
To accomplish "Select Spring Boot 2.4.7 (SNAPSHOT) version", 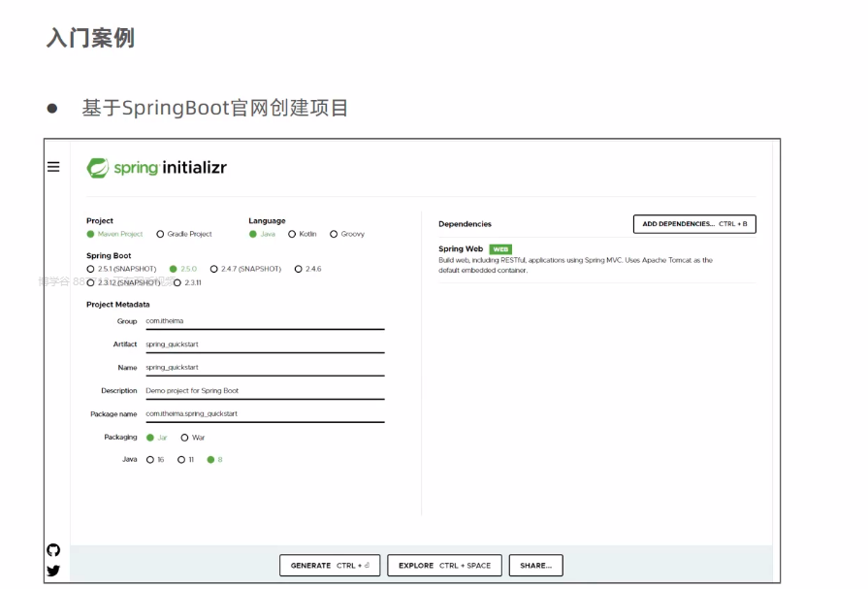I will click(x=245, y=269).
